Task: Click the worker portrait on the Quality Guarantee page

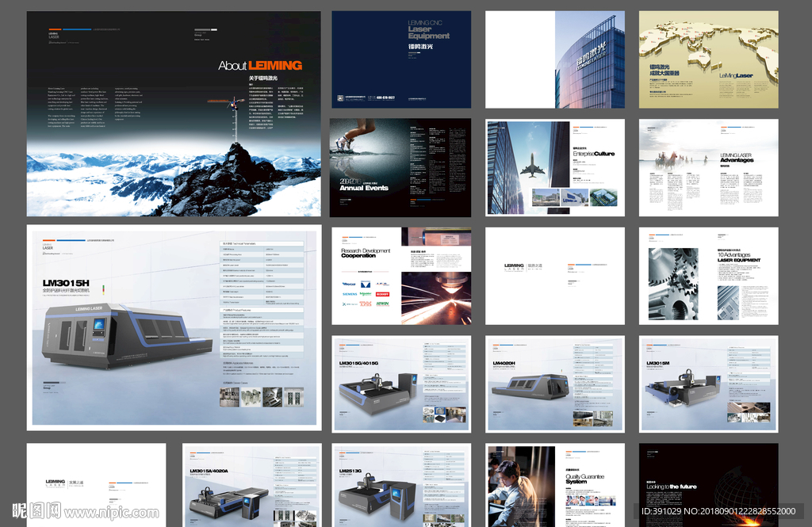Action: (520, 485)
